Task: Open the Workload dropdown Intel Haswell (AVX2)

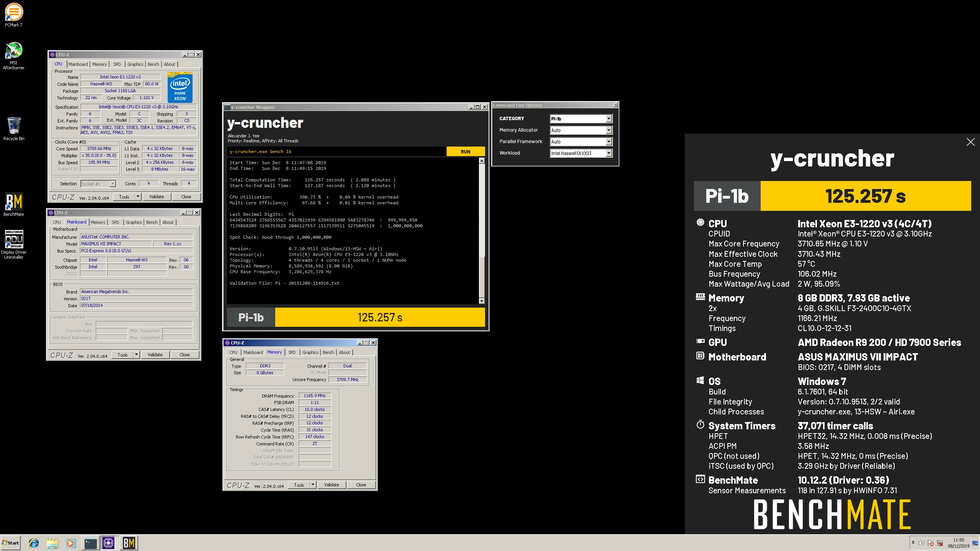Action: click(x=581, y=153)
